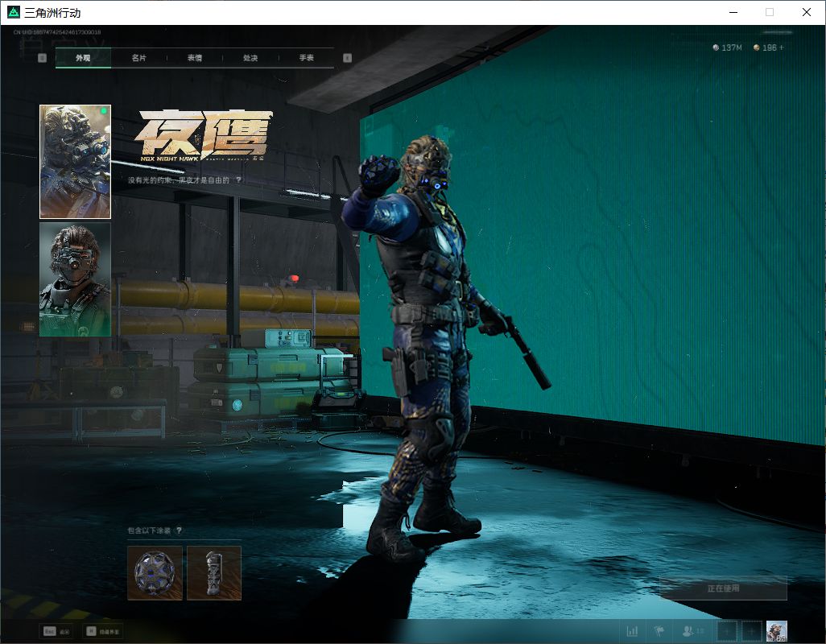
Task: Open the 处决 tab
Action: click(250, 58)
